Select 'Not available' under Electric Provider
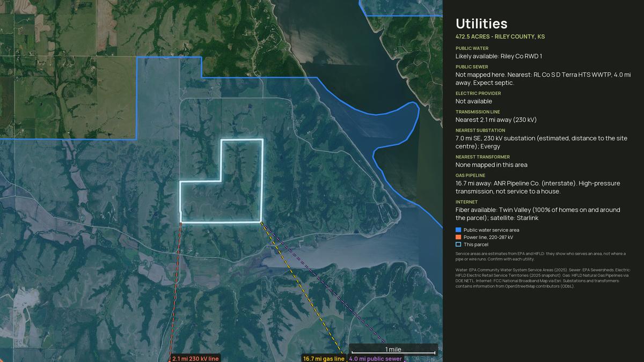Image resolution: width=644 pixels, height=362 pixels. click(x=474, y=101)
